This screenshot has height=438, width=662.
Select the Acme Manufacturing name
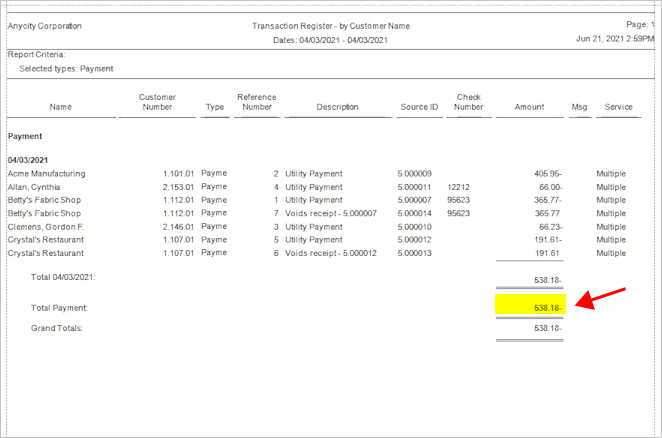coord(46,174)
